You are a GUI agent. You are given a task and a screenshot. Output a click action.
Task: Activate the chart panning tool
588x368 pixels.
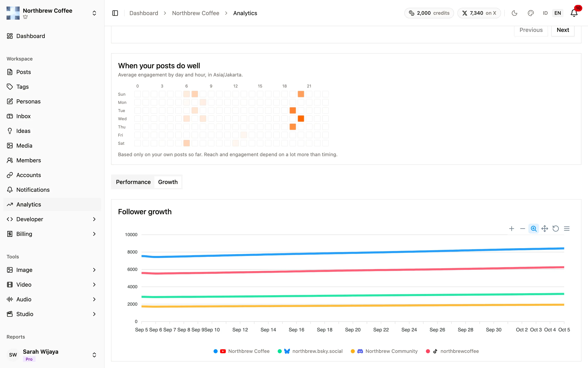pyautogui.click(x=545, y=229)
